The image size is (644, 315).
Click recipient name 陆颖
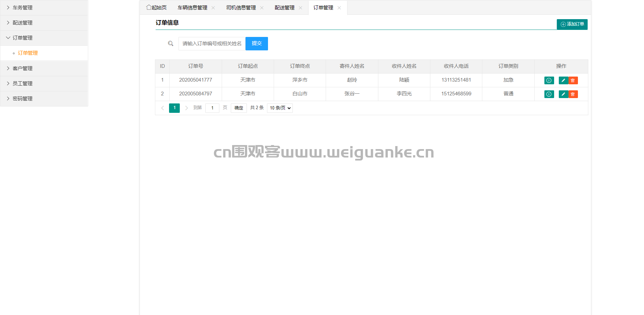(404, 80)
